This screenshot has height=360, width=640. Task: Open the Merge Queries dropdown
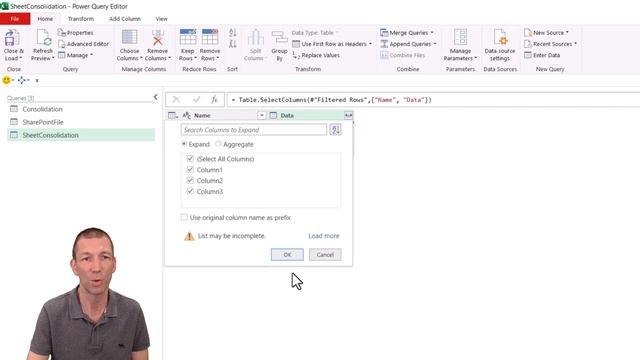[407, 33]
